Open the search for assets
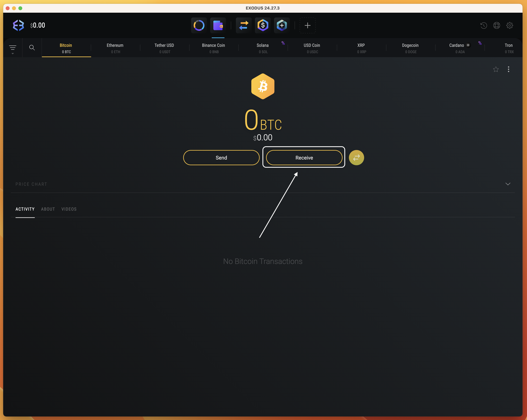 pyautogui.click(x=32, y=47)
